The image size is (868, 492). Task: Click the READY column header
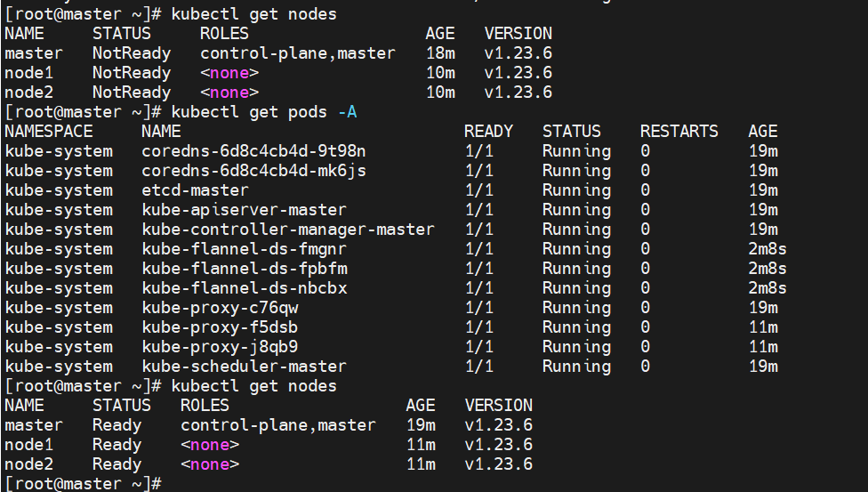[x=488, y=132]
